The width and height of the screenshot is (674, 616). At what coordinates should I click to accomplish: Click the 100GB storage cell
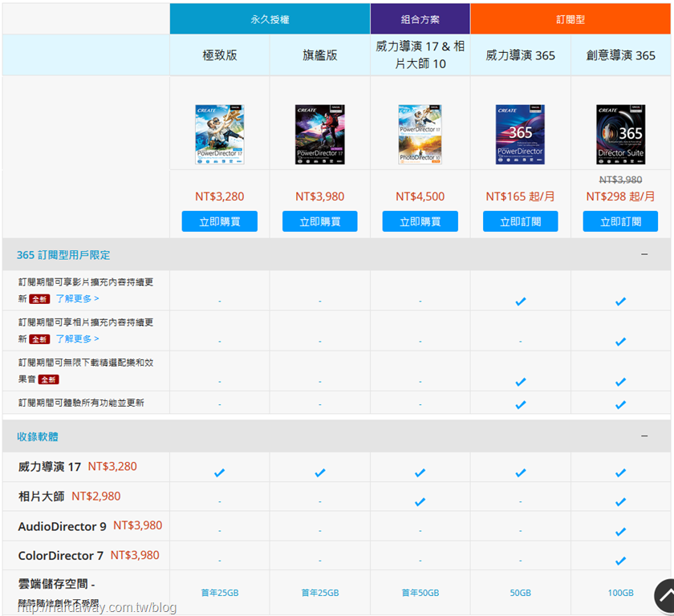pyautogui.click(x=620, y=593)
